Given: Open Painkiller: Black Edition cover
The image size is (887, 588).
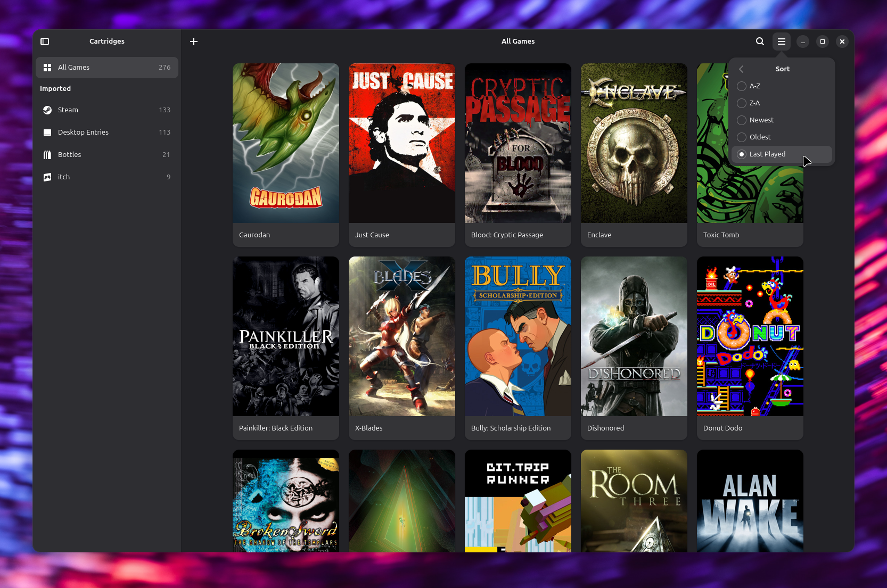Looking at the screenshot, I should (x=286, y=336).
